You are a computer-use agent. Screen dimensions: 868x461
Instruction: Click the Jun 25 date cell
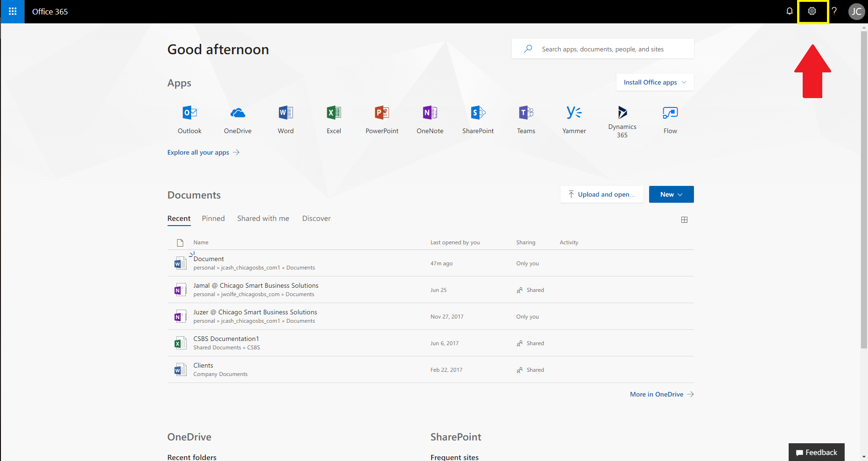(x=438, y=290)
